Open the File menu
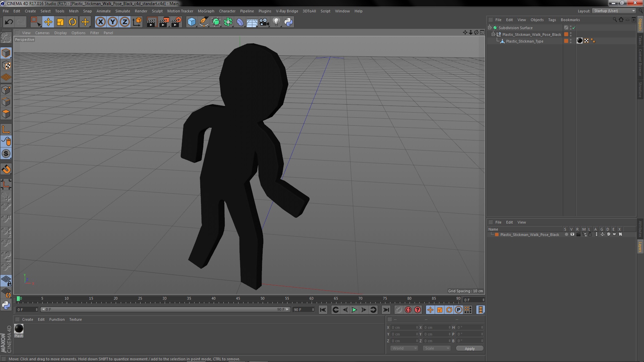 6,11
